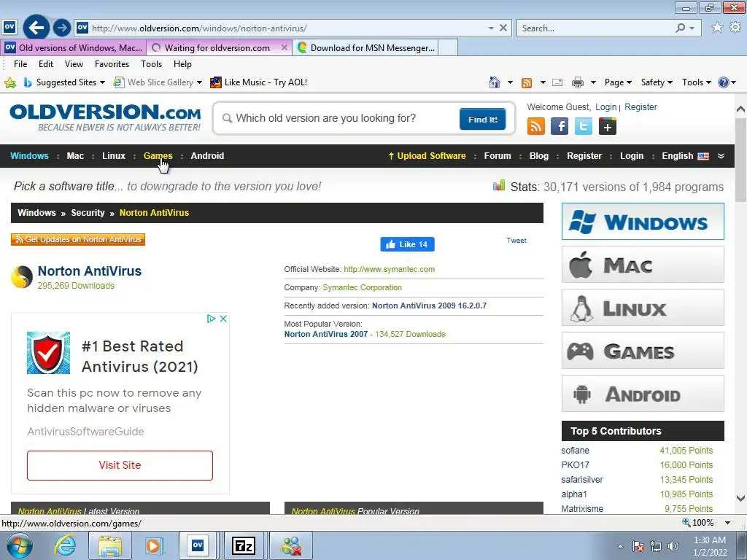Open the zoom level 100% dropdown arrow

[x=727, y=522]
